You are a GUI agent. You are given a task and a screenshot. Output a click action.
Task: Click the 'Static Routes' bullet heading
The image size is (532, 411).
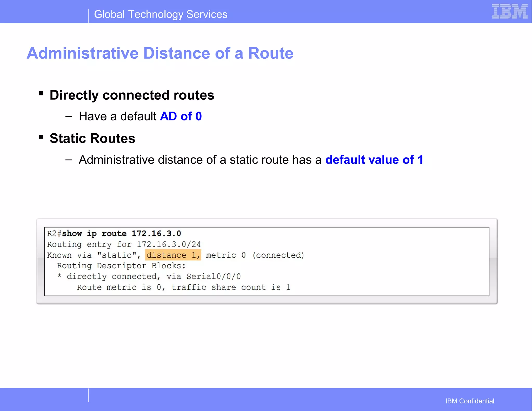[x=92, y=138]
